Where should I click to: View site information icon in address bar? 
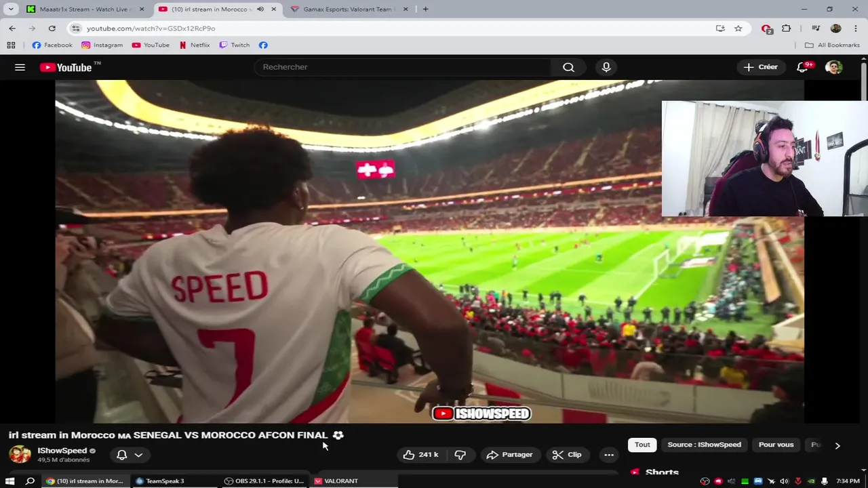76,28
